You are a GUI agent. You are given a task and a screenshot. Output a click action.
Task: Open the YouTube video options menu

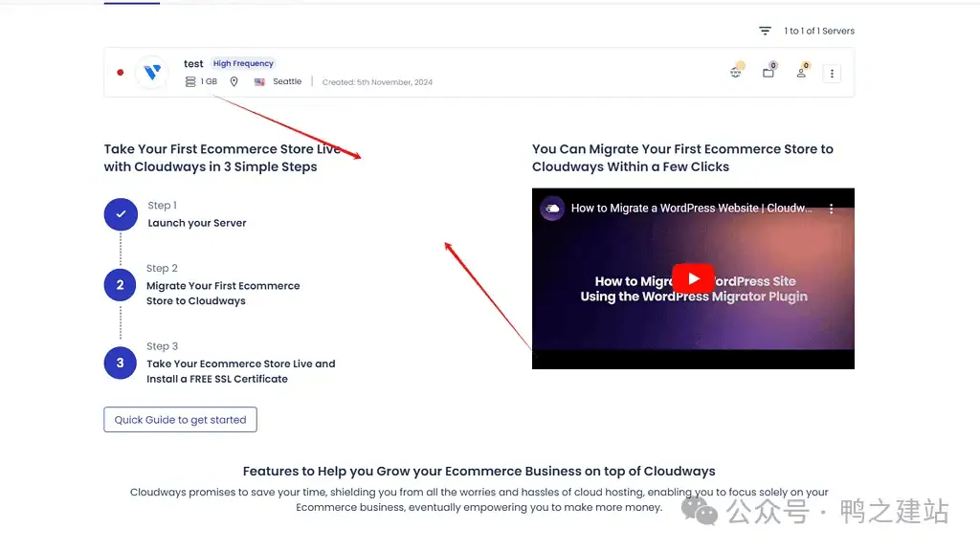(x=832, y=209)
